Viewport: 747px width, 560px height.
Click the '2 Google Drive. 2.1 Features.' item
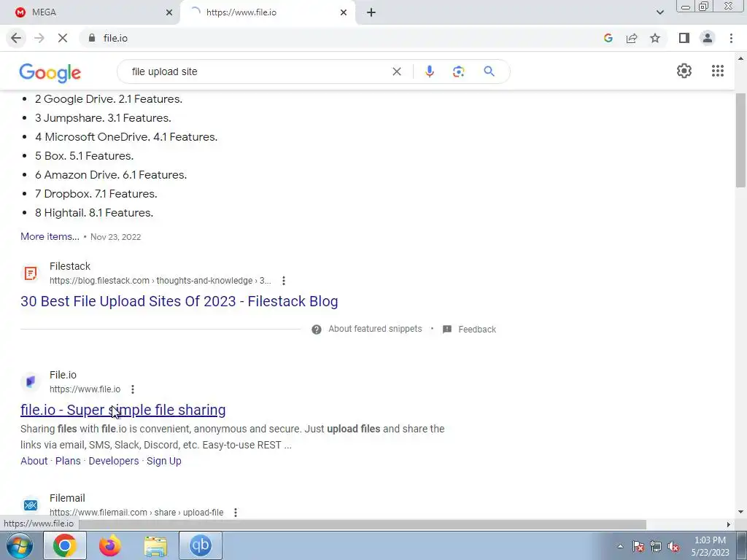[109, 99]
